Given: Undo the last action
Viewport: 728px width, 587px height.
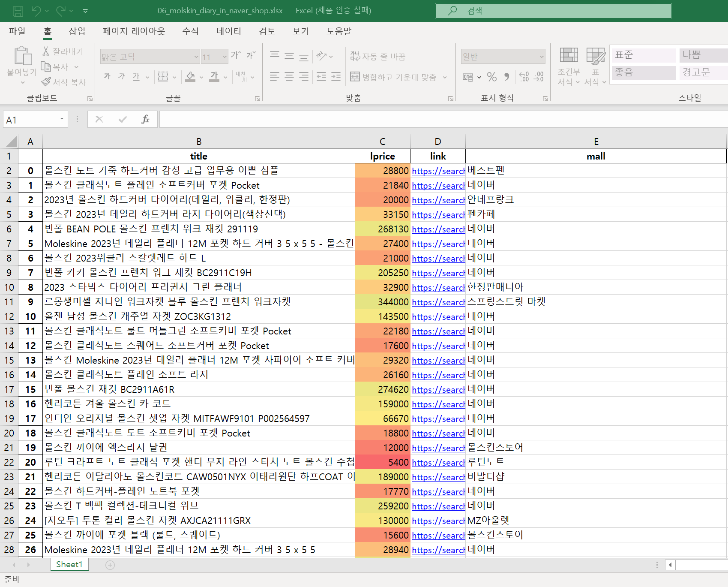Looking at the screenshot, I should point(36,11).
